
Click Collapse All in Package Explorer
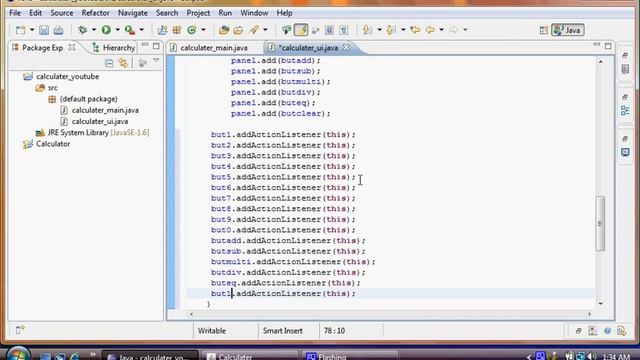click(x=109, y=63)
